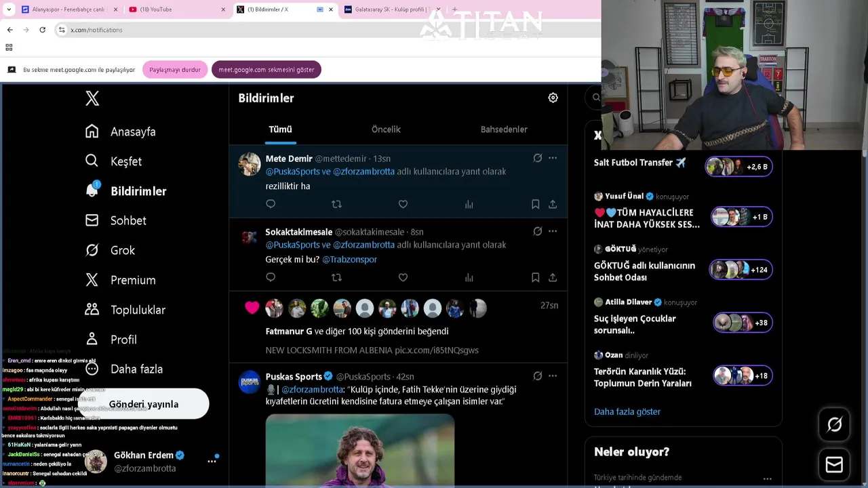
Task: Click Paylaşmayı durdur button
Action: coord(175,70)
